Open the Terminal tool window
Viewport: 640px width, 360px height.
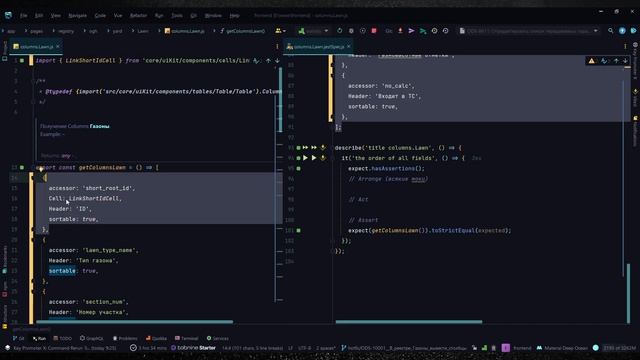(x=187, y=338)
